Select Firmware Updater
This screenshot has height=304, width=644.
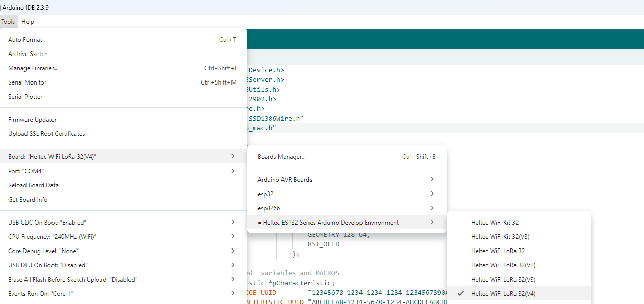point(123,120)
